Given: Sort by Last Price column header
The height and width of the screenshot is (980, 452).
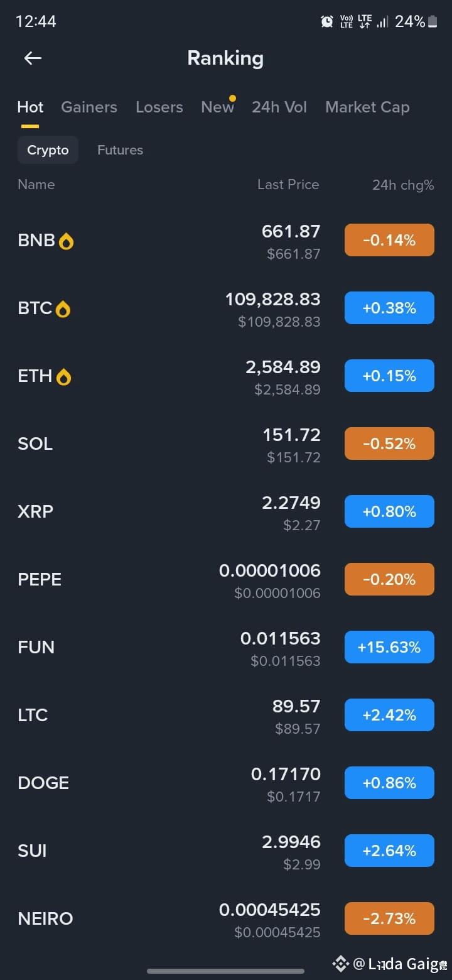Looking at the screenshot, I should tap(288, 184).
